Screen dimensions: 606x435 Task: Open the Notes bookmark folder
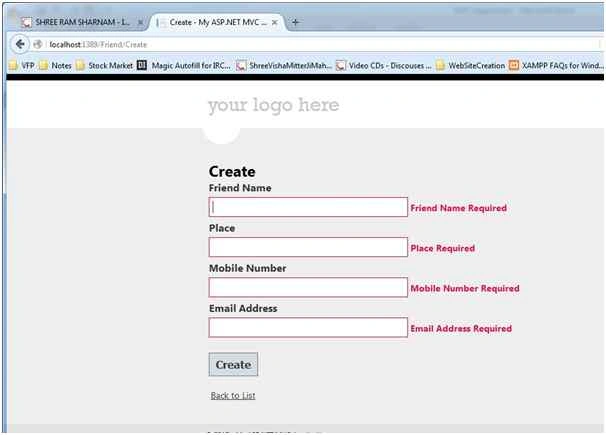[x=56, y=66]
